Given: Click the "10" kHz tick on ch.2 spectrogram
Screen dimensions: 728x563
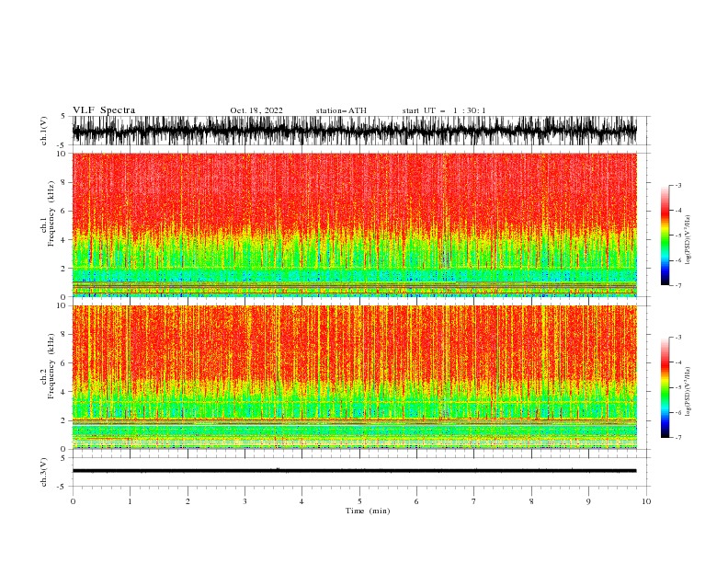Looking at the screenshot, I should pyautogui.click(x=62, y=305).
